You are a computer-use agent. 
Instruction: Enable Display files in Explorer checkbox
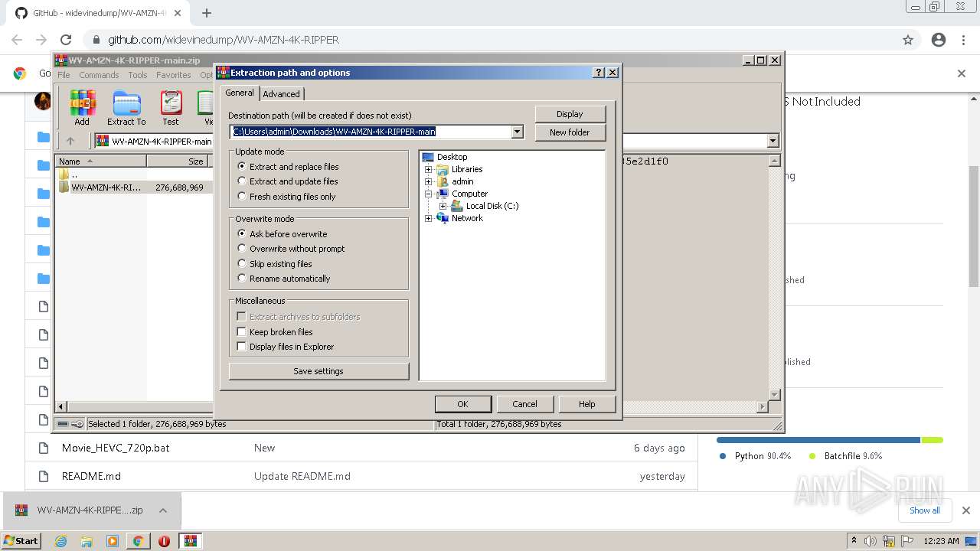241,347
